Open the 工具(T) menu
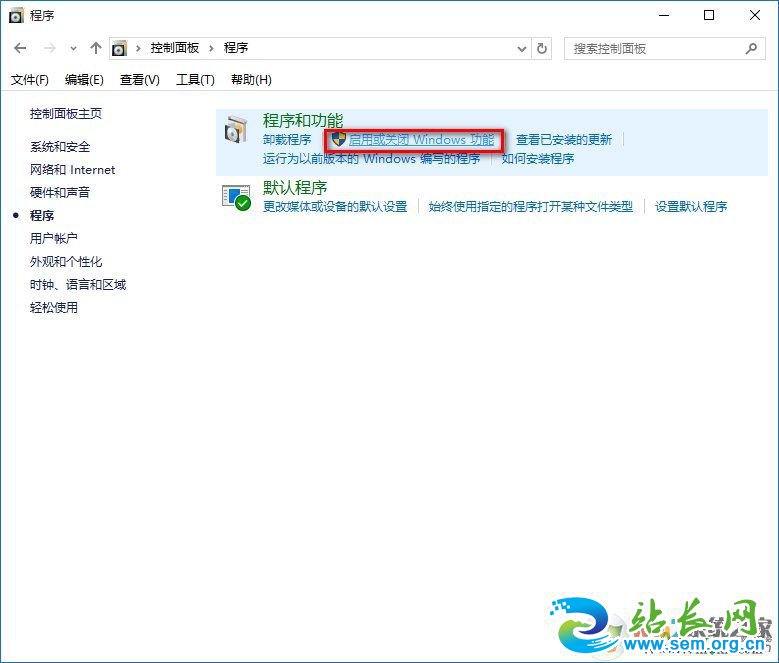This screenshot has width=779, height=663. [x=195, y=80]
